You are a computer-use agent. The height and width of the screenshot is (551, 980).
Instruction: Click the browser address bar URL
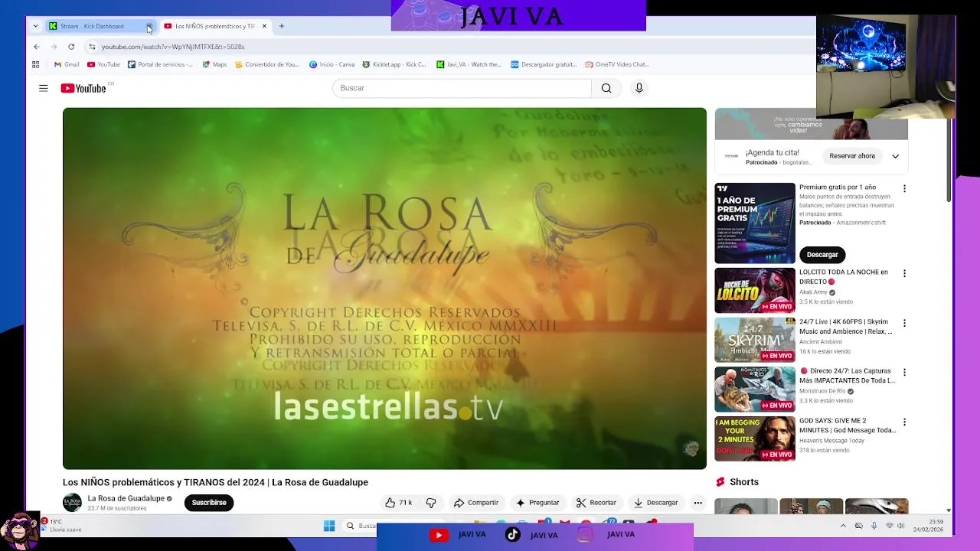coord(173,47)
